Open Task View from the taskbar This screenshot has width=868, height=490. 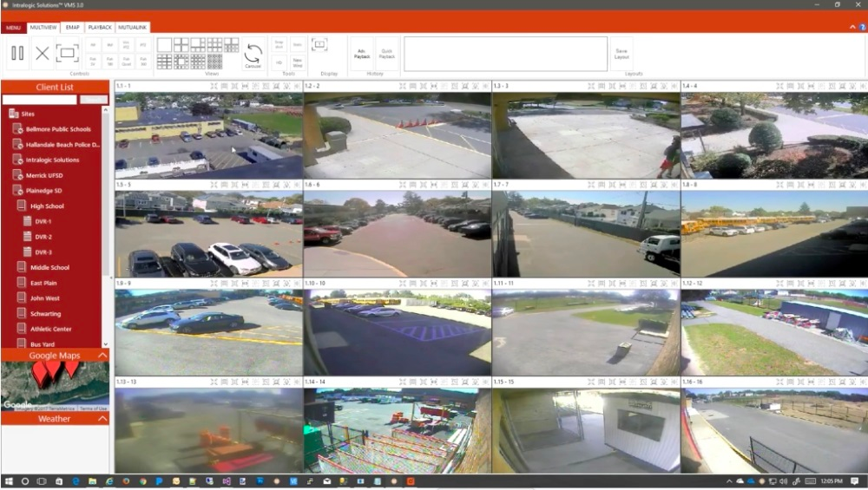coord(42,481)
